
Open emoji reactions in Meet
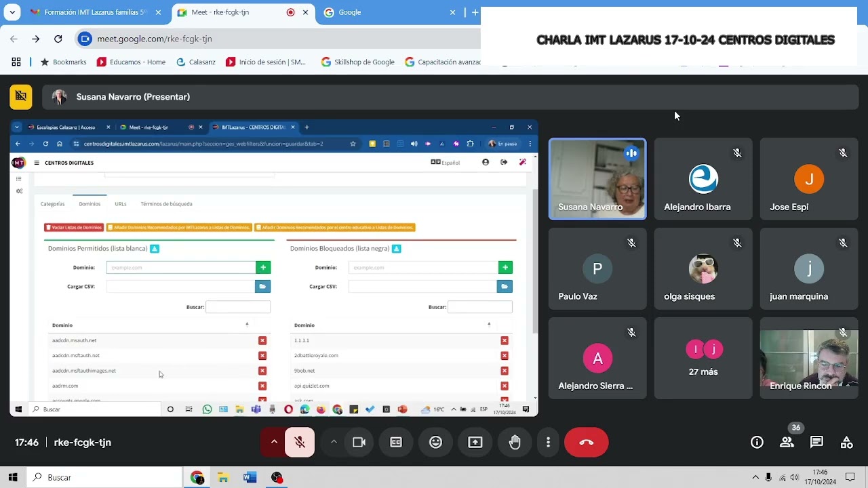[435, 443]
